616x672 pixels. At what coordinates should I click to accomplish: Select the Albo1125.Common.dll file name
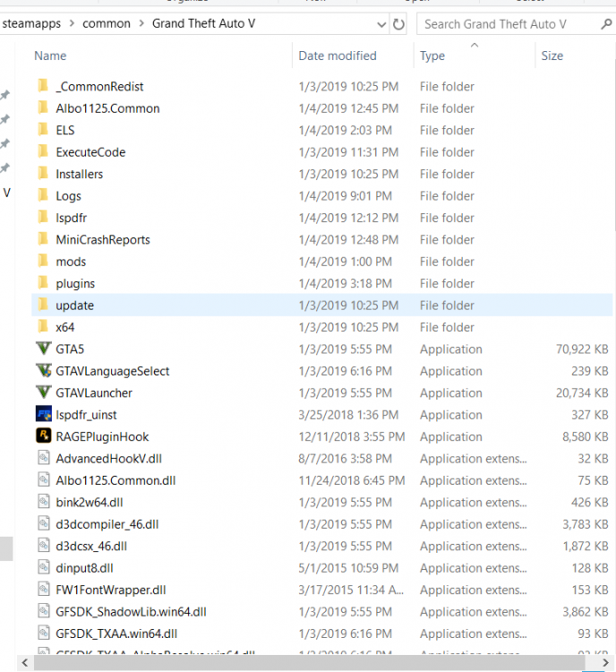[x=115, y=480]
